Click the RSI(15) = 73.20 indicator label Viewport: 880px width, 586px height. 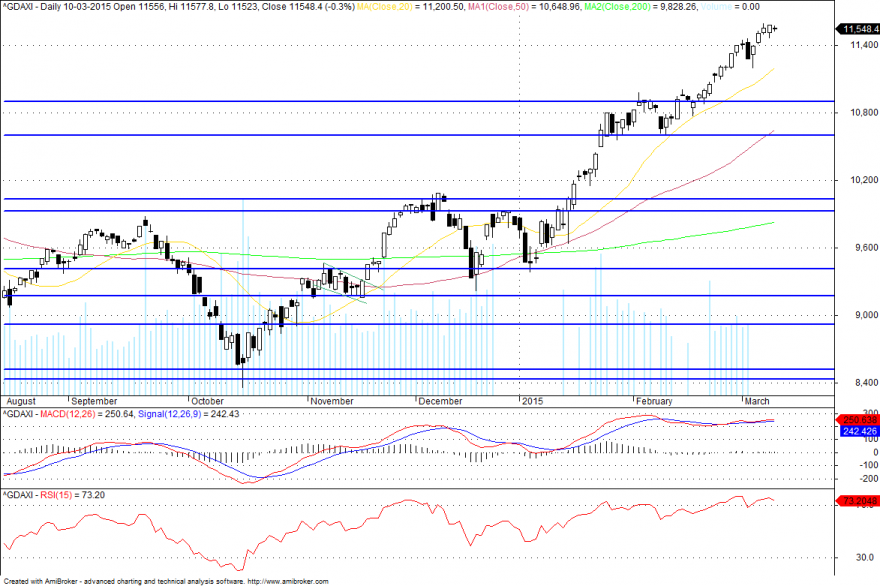pos(72,495)
